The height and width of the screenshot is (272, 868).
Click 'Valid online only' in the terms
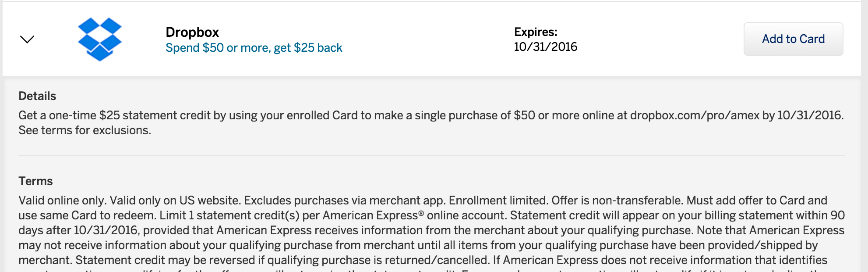pos(62,200)
